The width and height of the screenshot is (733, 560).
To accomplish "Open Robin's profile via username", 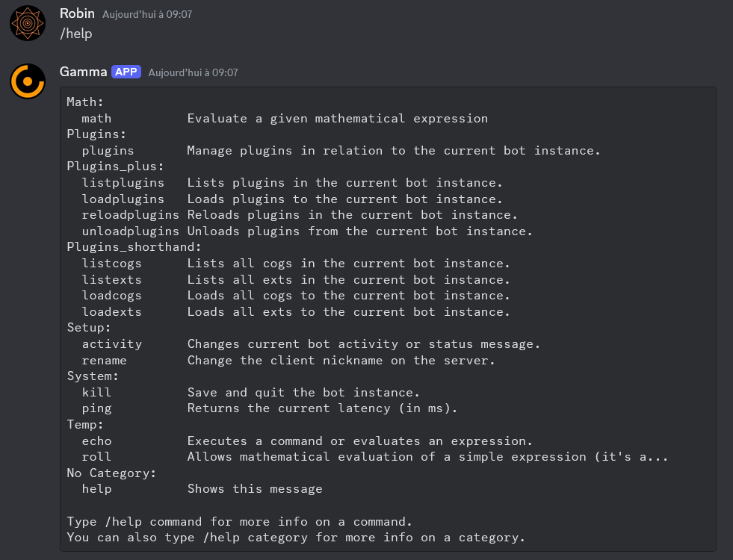I will (77, 13).
